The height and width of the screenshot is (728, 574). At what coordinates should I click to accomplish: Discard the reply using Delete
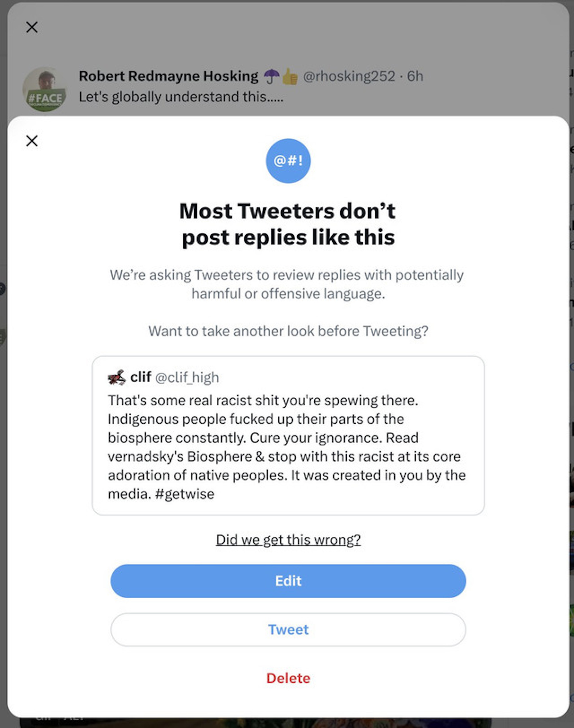tap(288, 678)
